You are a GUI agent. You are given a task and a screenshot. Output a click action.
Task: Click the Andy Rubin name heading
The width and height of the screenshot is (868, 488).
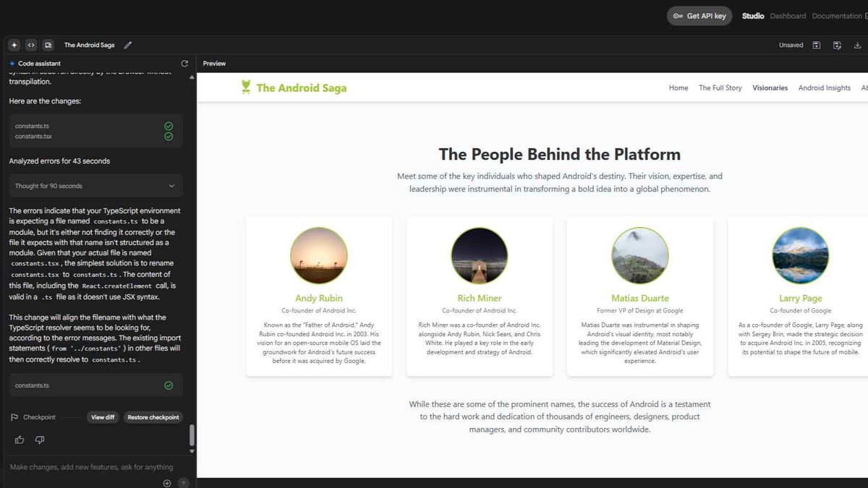pyautogui.click(x=319, y=298)
